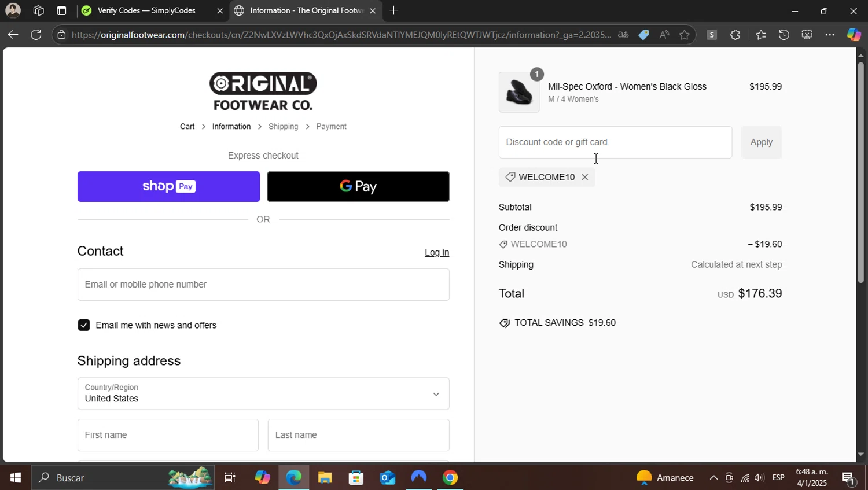View site information via the lock icon

tap(62, 35)
